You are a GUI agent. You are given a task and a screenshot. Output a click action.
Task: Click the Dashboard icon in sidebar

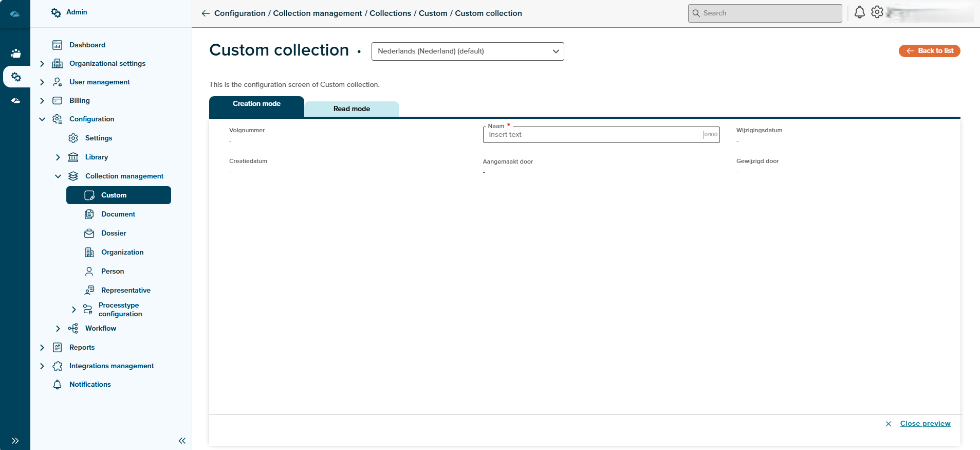pyautogui.click(x=58, y=45)
